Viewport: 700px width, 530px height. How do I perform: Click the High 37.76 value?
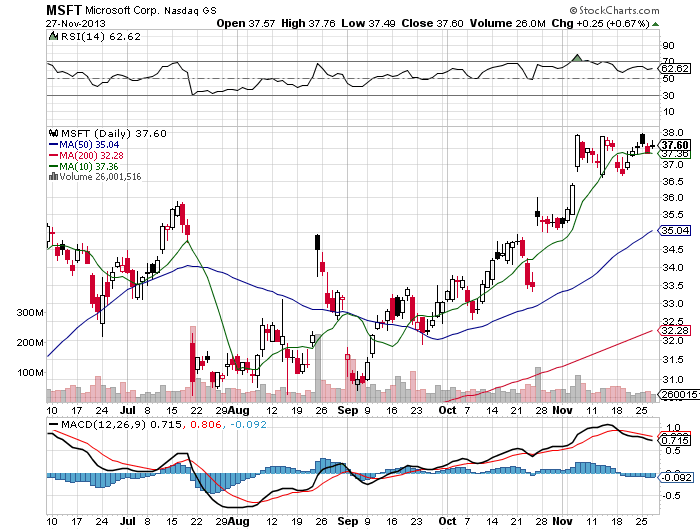(x=308, y=23)
